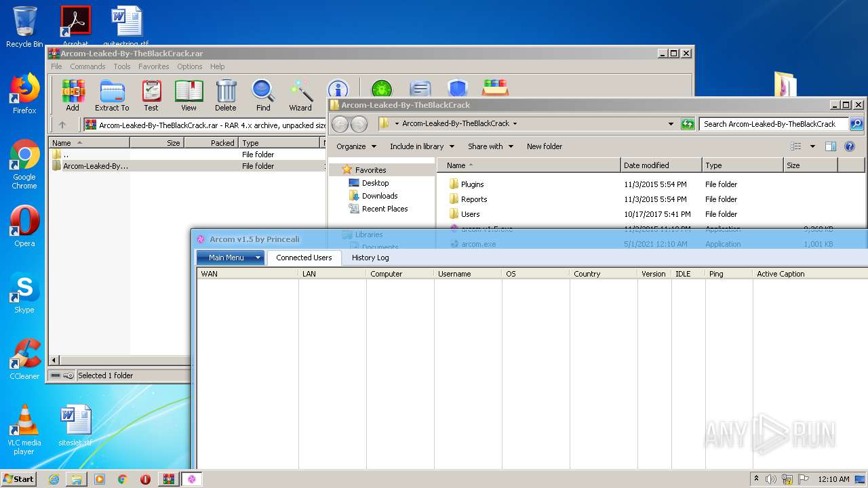Click the volume speaker tray icon

[x=771, y=479]
